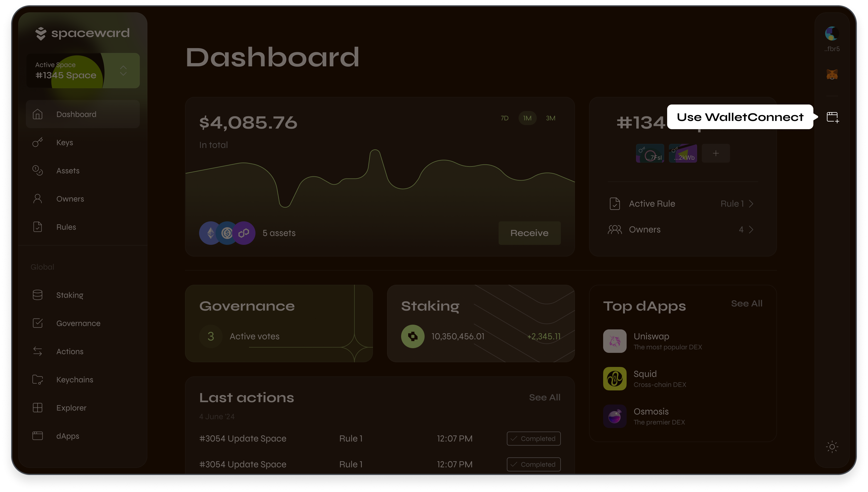Viewport: 868px width, 492px height.
Task: Go to Assets in the sidebar
Action: pos(68,171)
